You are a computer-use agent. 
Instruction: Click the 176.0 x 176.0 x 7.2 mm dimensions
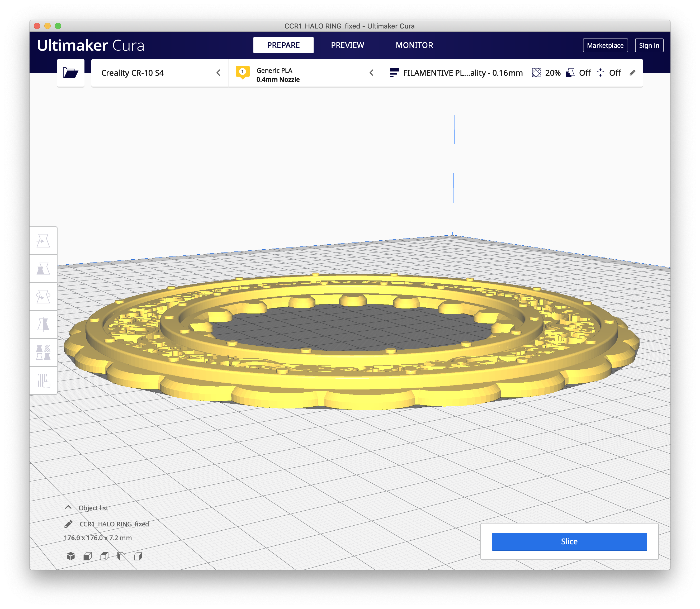(x=98, y=538)
